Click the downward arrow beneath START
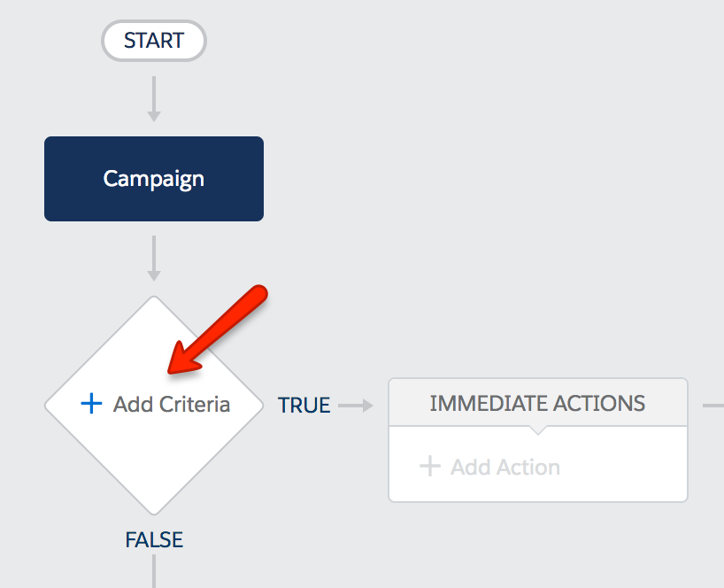 tap(154, 99)
